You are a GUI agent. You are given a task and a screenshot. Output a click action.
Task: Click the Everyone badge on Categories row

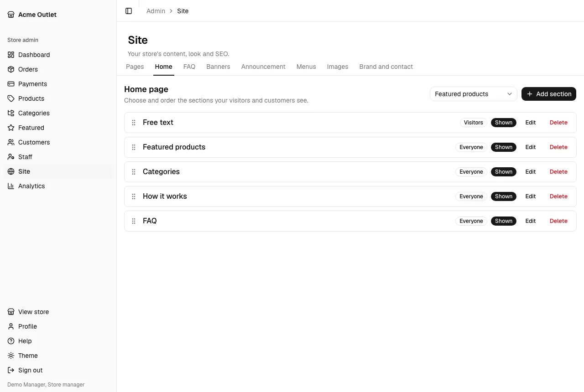pyautogui.click(x=471, y=172)
